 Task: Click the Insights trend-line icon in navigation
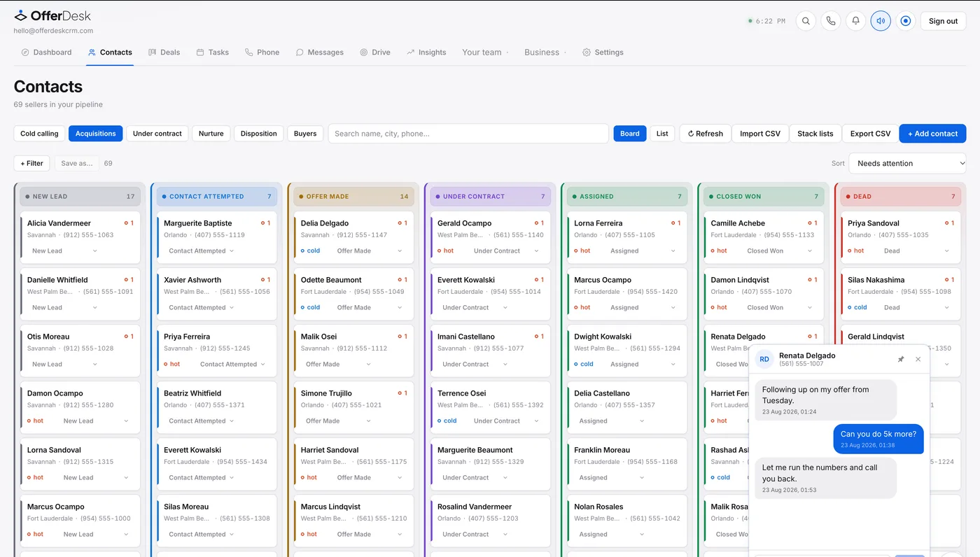[411, 52]
